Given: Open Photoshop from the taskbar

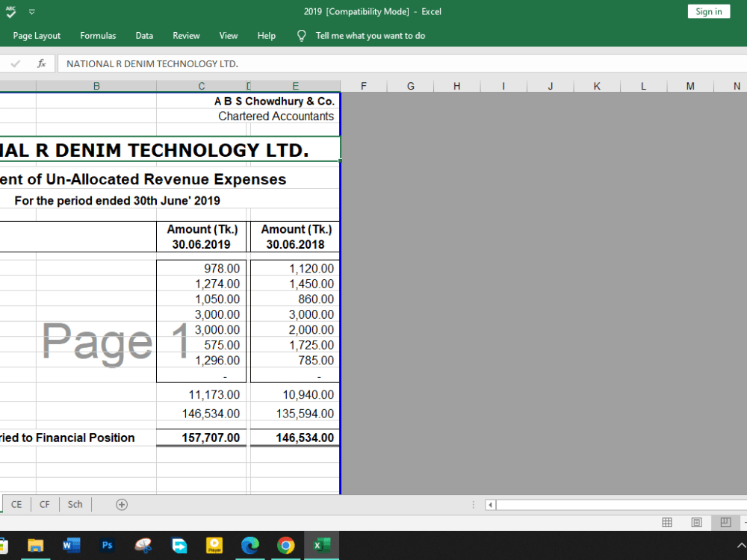Looking at the screenshot, I should pyautogui.click(x=107, y=545).
